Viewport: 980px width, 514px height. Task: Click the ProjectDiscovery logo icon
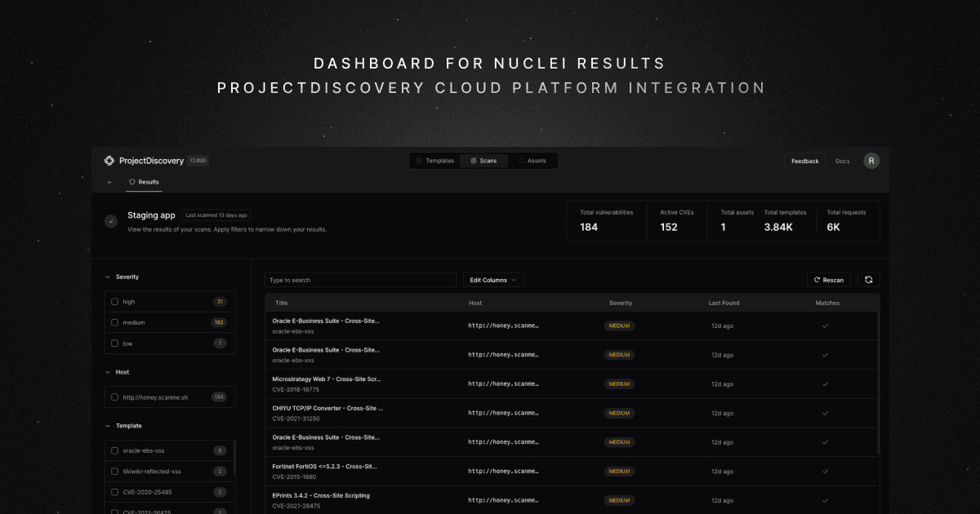pos(109,161)
